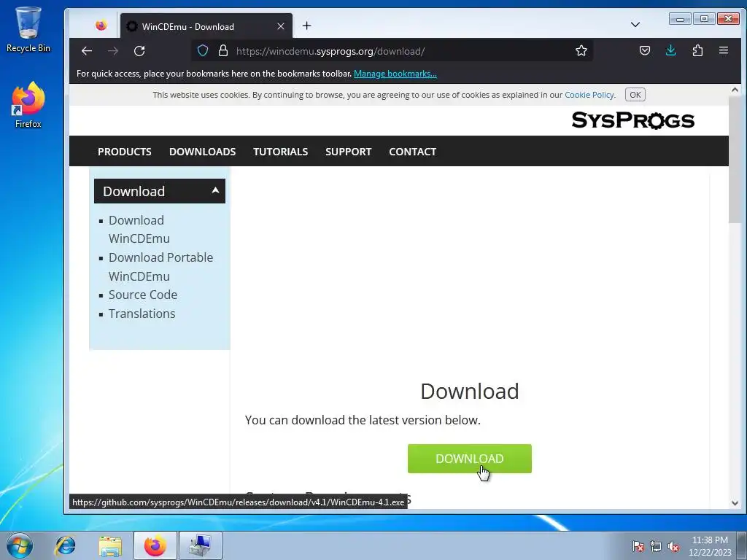747x560 pixels.
Task: Open the Manage bookmarks link
Action: click(x=395, y=74)
